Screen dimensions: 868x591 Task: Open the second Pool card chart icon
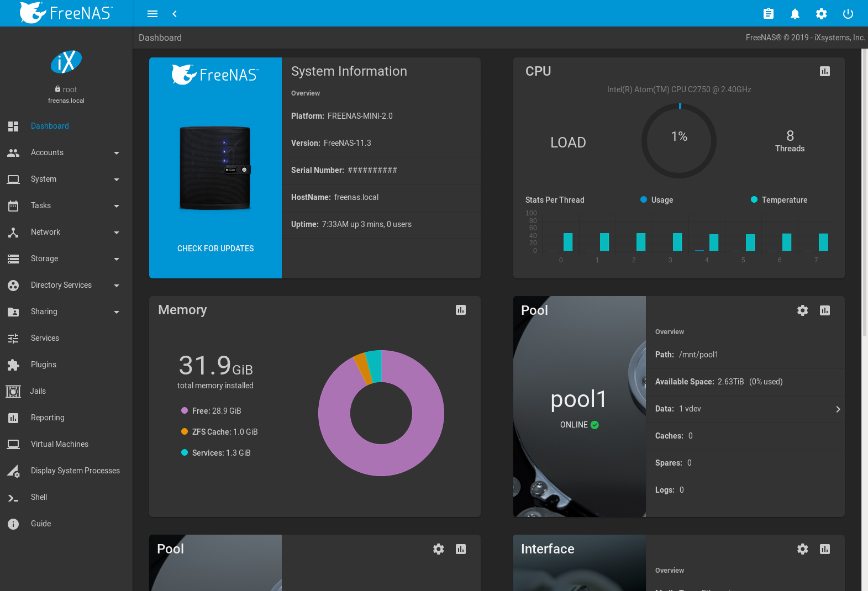click(x=461, y=549)
